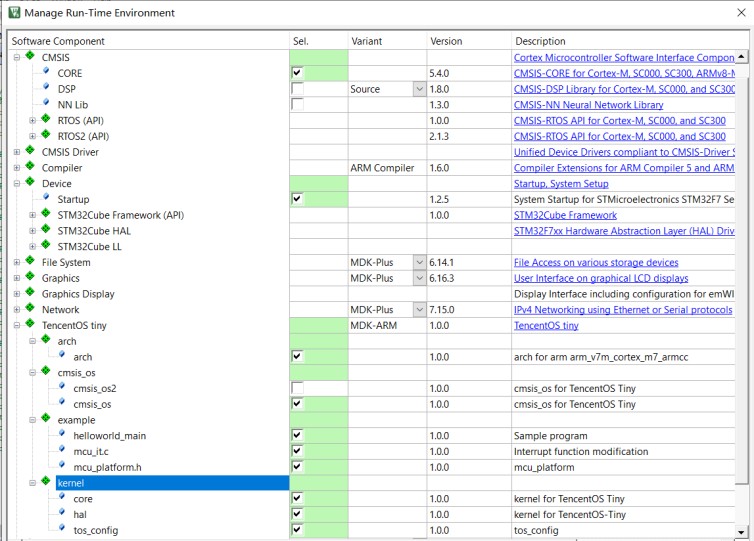
Task: Click the green diamond icon beside cmsis_os group
Action: click(46, 371)
